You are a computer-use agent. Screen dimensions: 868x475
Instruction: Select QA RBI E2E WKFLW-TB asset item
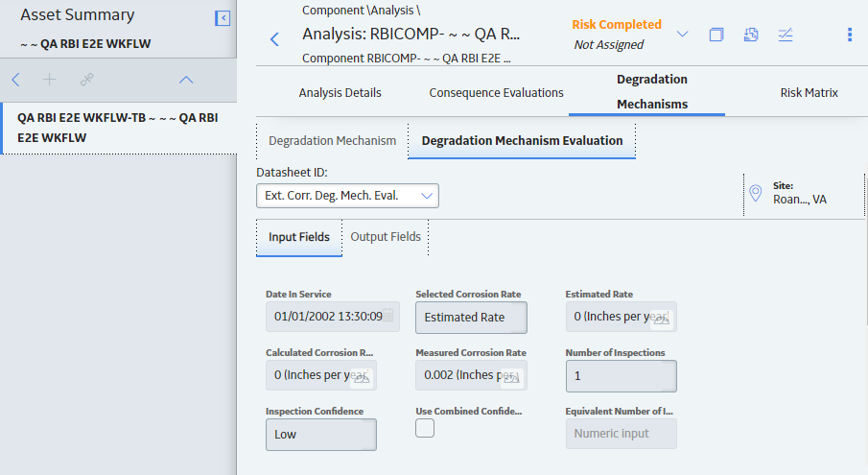click(119, 128)
